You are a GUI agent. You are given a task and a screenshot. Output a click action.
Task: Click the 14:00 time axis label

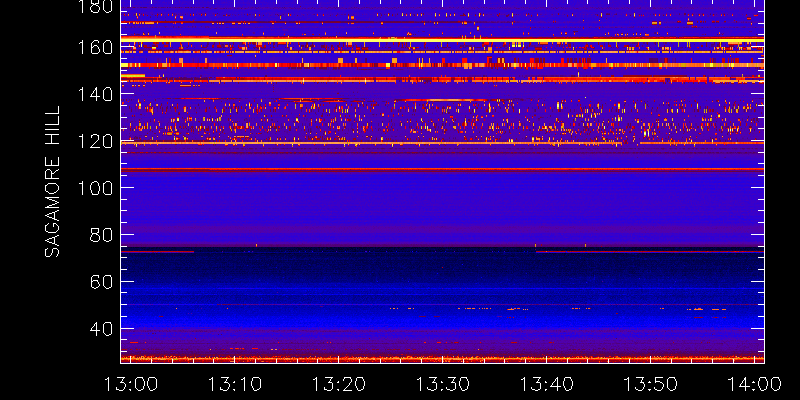click(x=755, y=384)
